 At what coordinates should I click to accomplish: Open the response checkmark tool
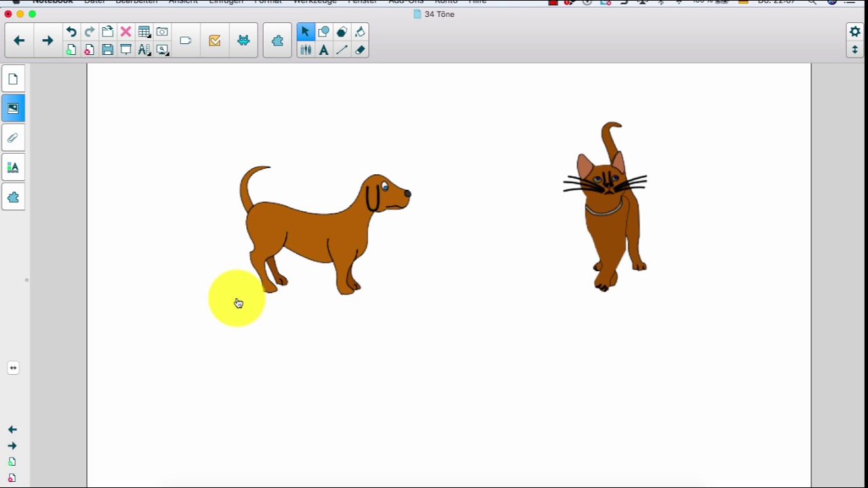[215, 41]
